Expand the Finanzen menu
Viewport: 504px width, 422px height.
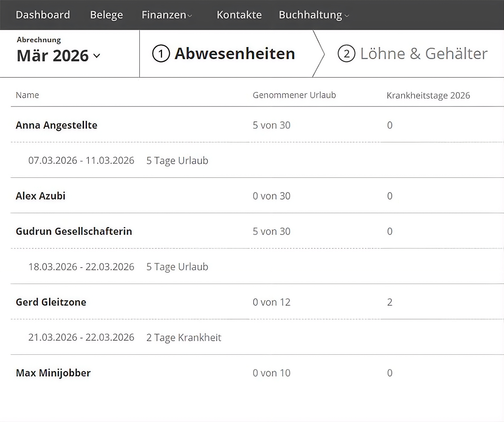point(167,15)
